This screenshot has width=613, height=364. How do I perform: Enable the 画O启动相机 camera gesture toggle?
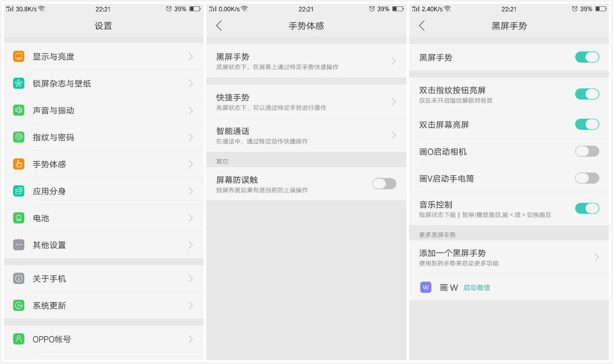pyautogui.click(x=587, y=151)
